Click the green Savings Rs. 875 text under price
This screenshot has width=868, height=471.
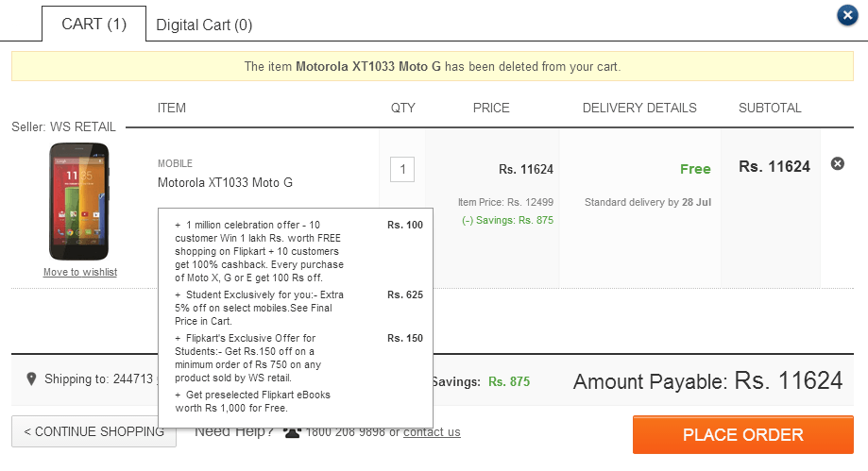click(x=507, y=220)
